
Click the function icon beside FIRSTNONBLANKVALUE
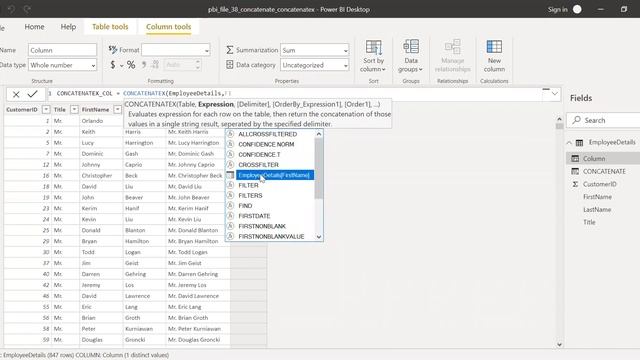coord(231,236)
